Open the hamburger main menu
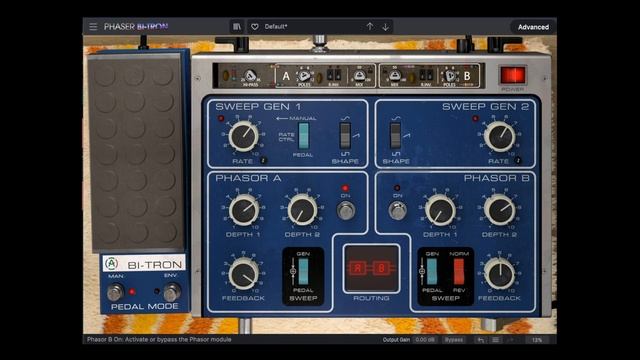Image resolution: width=640 pixels, height=360 pixels. (x=93, y=27)
